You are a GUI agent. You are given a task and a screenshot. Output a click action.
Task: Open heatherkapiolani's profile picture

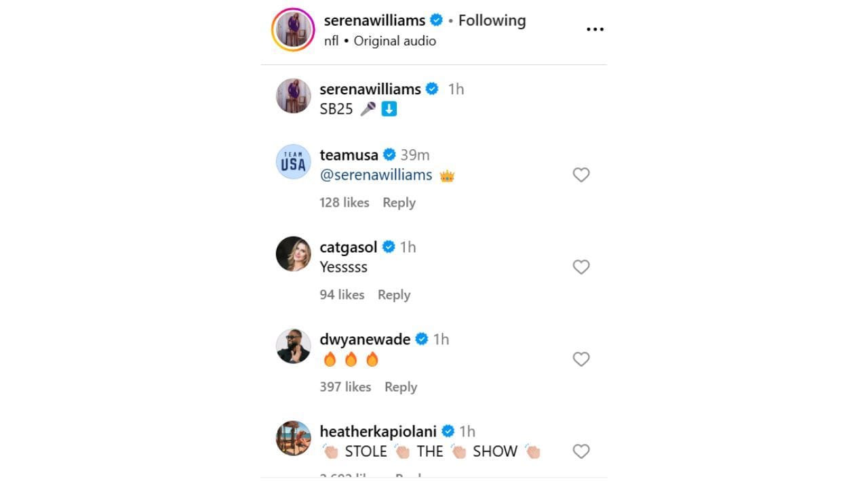(x=293, y=439)
